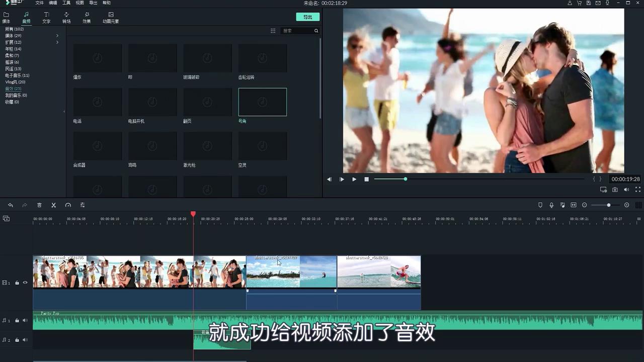Undo the last action
This screenshot has height=362, width=644.
(x=11, y=205)
